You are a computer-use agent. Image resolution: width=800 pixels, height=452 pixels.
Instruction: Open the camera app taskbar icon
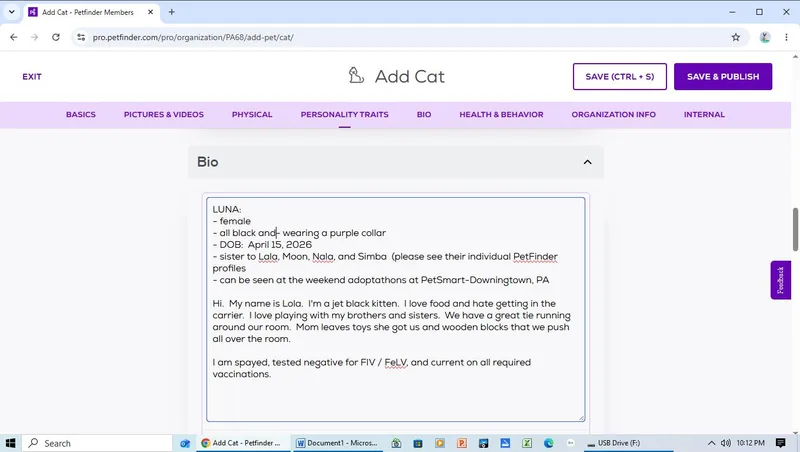coord(483,443)
